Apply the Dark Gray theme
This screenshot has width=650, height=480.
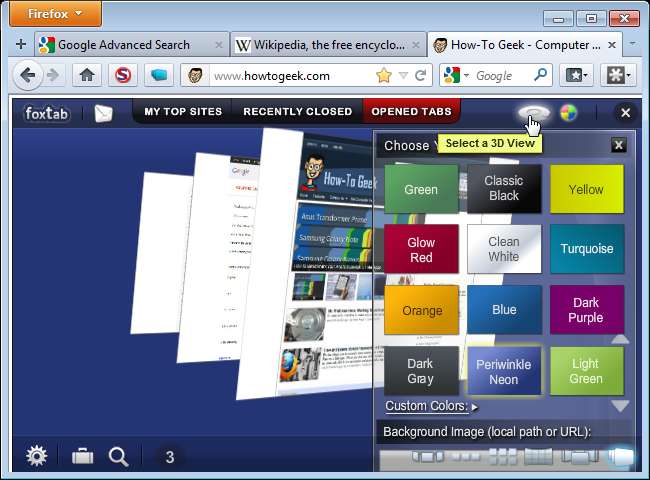[x=421, y=371]
